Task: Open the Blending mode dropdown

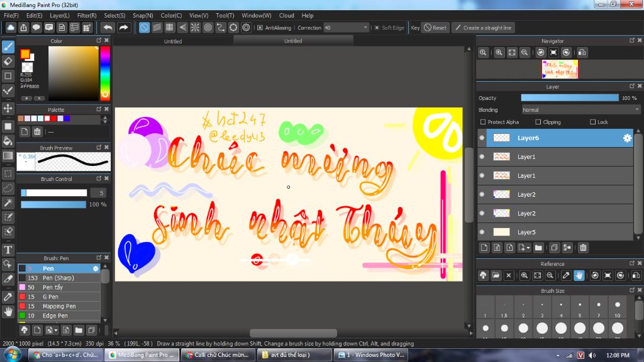Action: [x=580, y=110]
